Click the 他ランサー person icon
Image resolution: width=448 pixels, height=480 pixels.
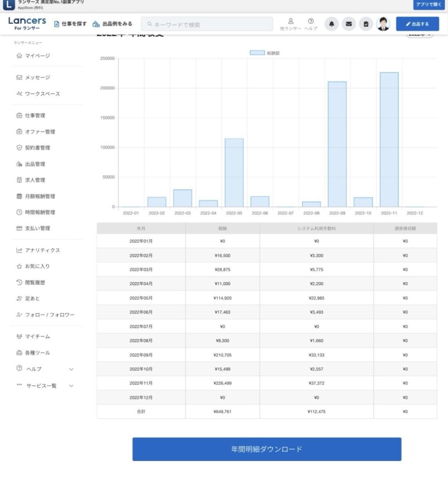coord(291,24)
